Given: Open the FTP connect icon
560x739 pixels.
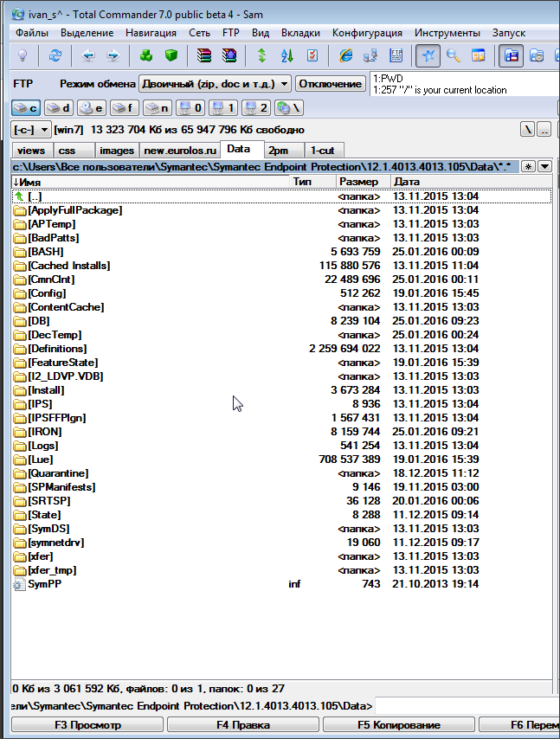Looking at the screenshot, I should [396, 55].
